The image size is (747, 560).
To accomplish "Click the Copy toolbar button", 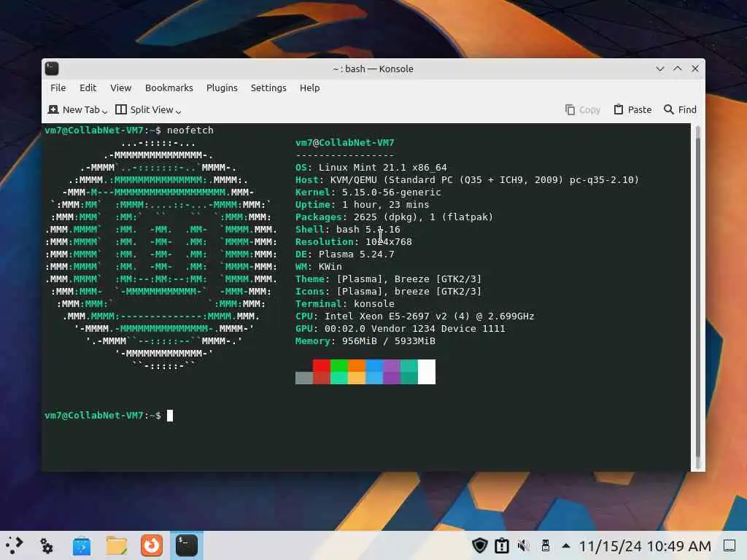I will pos(582,109).
